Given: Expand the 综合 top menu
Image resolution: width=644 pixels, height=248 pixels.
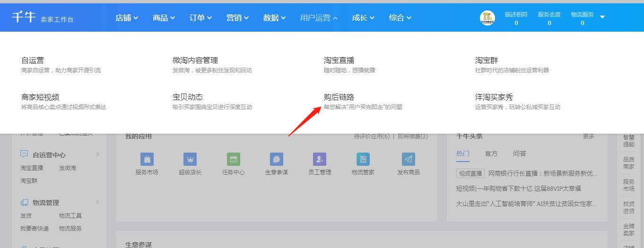Looking at the screenshot, I should [400, 18].
